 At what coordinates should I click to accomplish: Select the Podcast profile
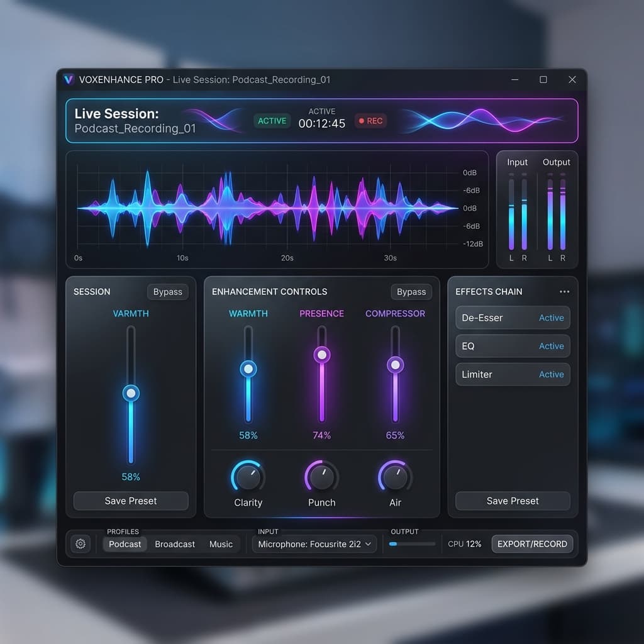point(125,544)
